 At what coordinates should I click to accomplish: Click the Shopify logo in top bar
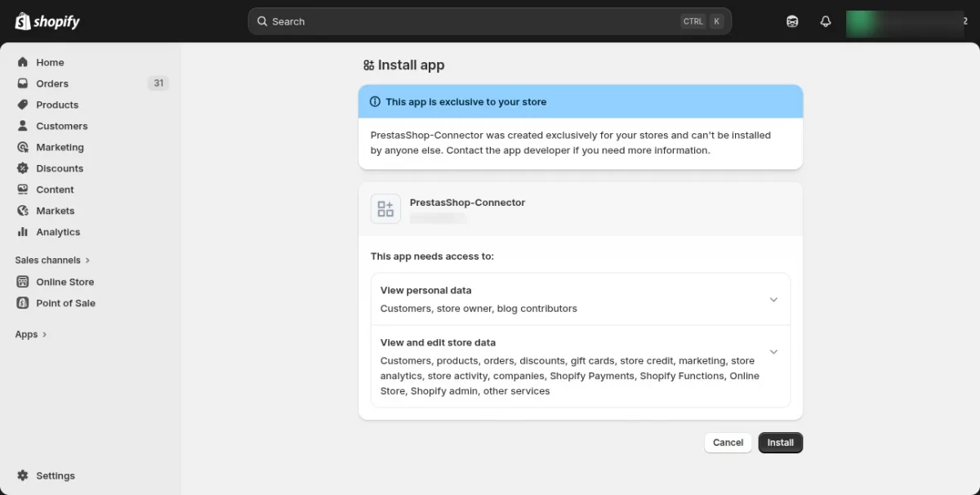point(47,22)
